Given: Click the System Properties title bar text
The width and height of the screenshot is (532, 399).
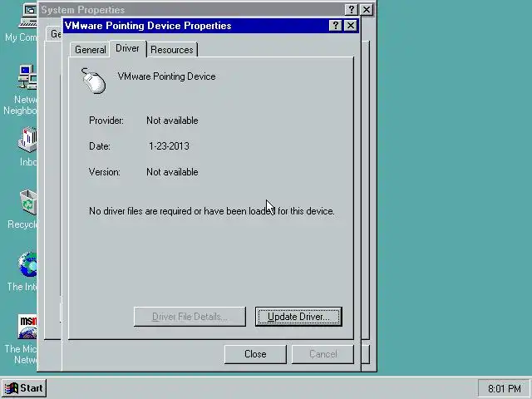Looking at the screenshot, I should 83,10.
